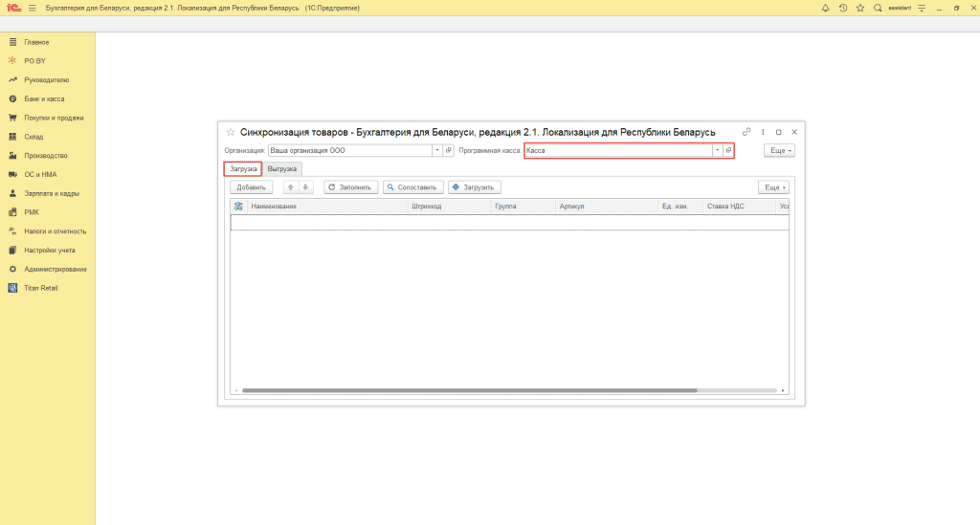Click scrollbar right arrow in table

[x=783, y=391]
